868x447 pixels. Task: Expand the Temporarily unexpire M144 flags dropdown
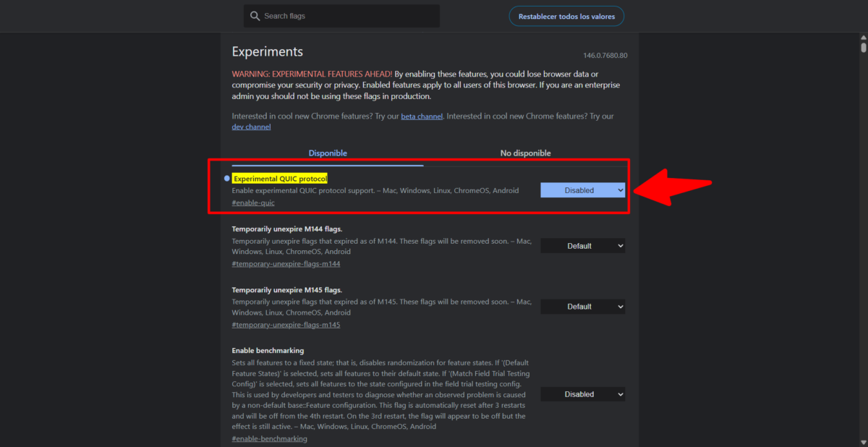[x=582, y=246]
